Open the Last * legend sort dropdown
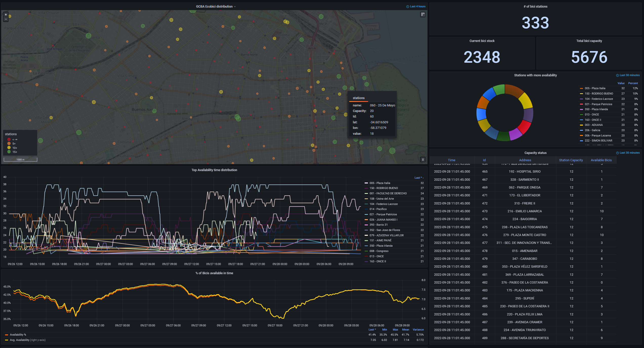This screenshot has height=348, width=644. point(419,178)
